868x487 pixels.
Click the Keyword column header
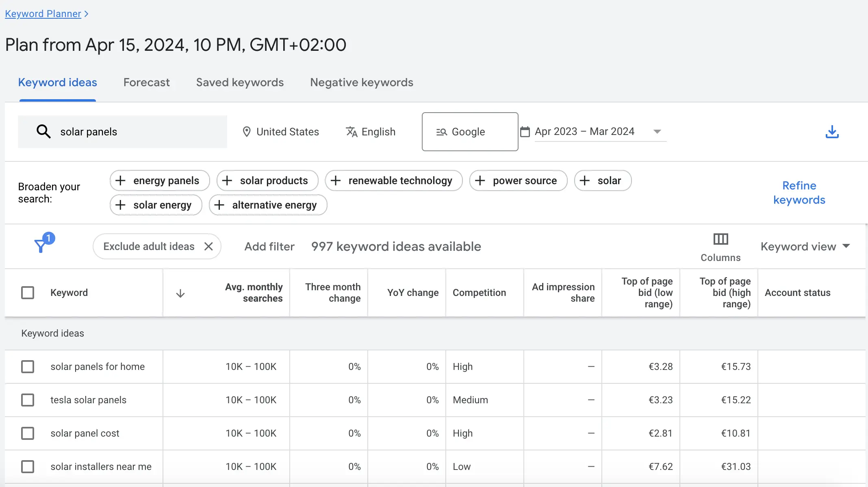tap(69, 293)
